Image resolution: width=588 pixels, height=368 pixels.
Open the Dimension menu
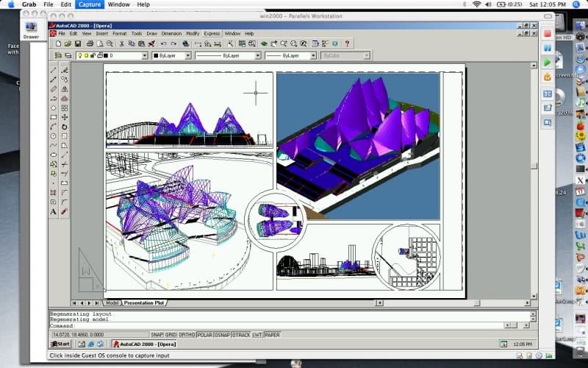pos(171,33)
